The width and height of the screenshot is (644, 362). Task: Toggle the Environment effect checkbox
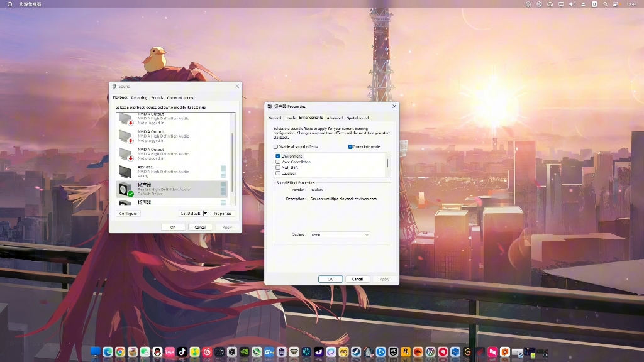point(278,156)
